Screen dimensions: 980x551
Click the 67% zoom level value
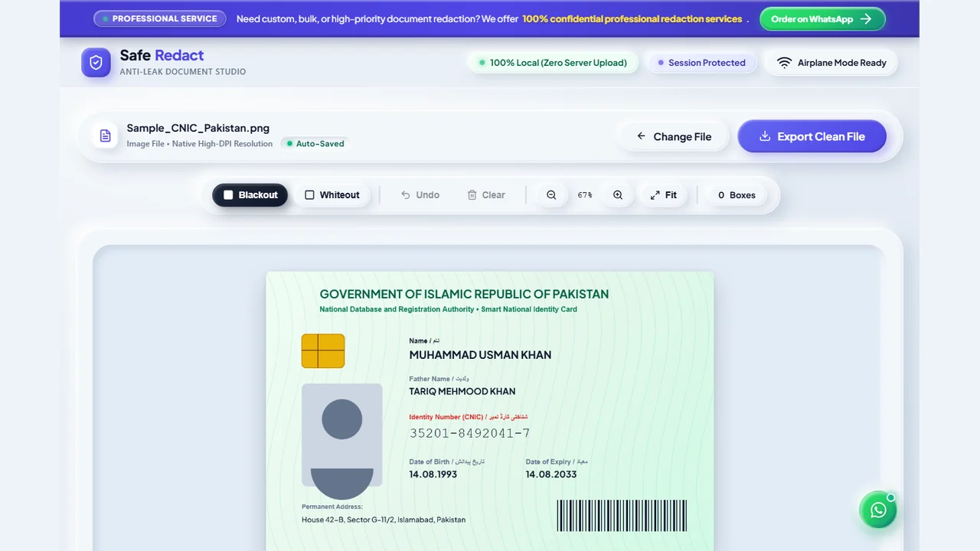click(x=585, y=195)
